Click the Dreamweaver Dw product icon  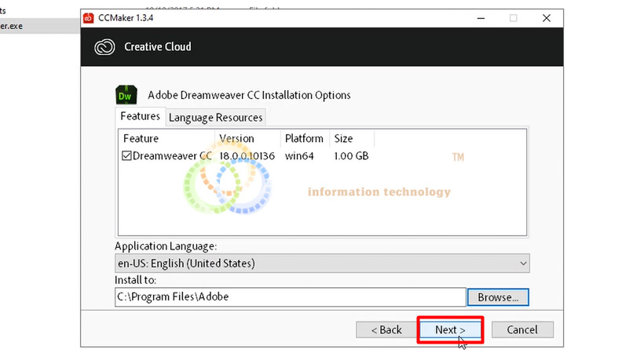pos(126,95)
